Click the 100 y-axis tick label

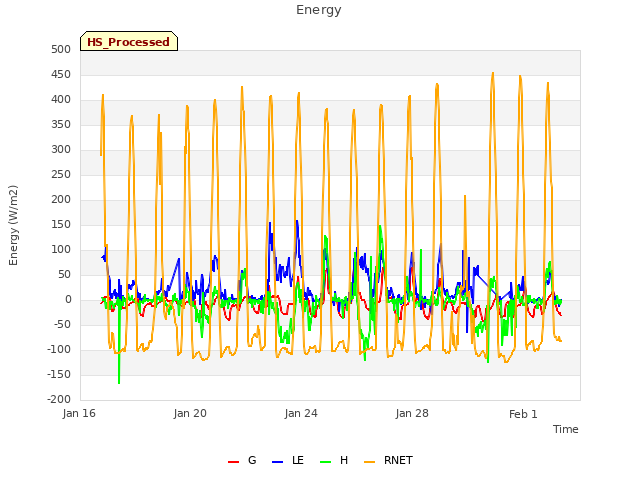pos(61,249)
